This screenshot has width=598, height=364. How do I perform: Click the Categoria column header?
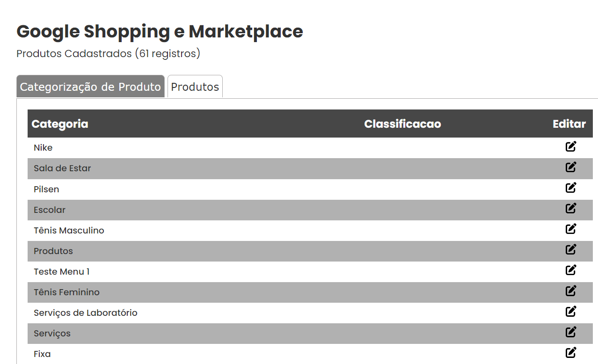click(60, 124)
